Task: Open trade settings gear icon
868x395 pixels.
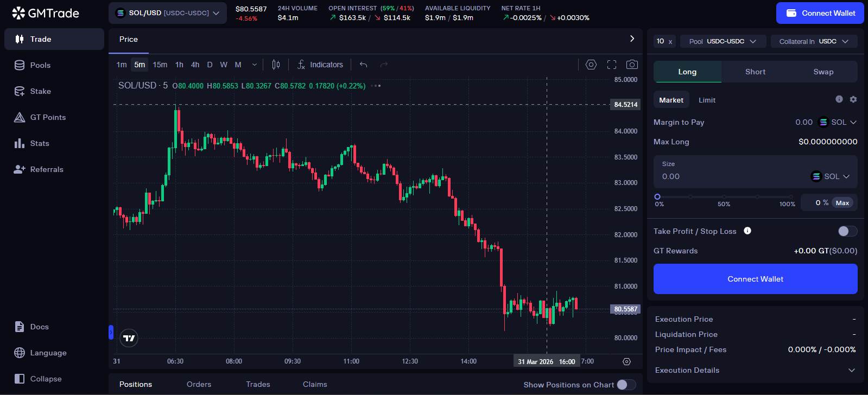Action: [x=853, y=99]
